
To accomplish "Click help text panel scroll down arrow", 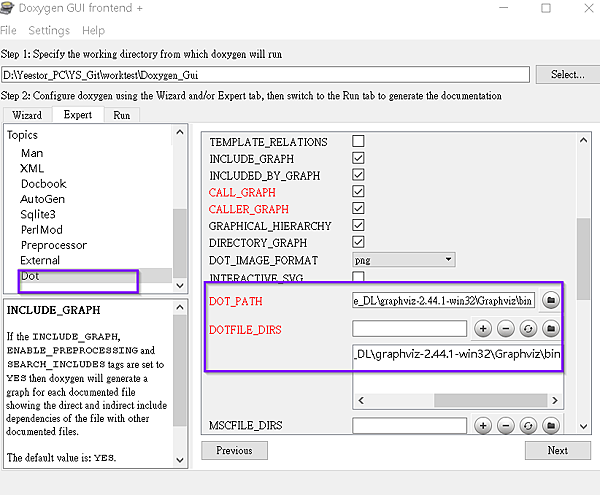I will tap(180, 460).
